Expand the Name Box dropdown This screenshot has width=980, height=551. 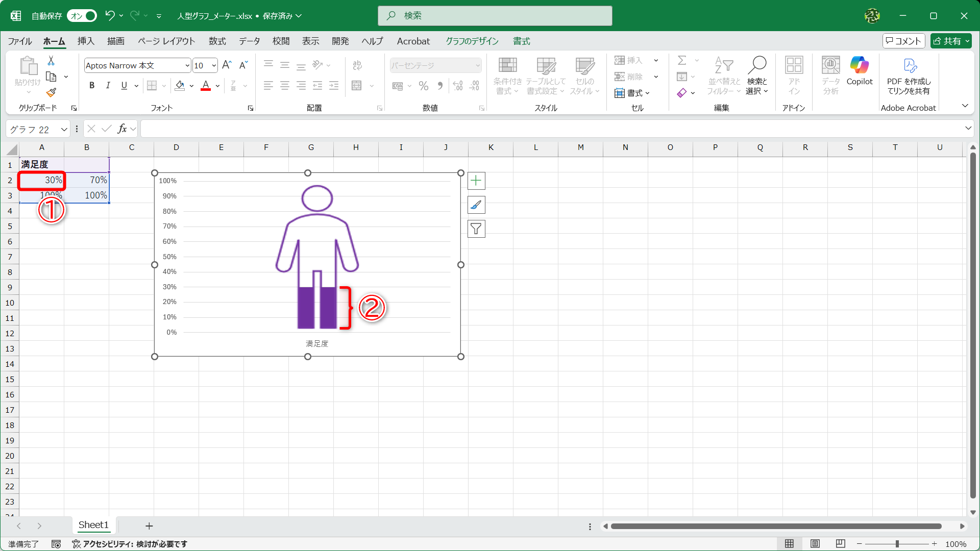(64, 129)
